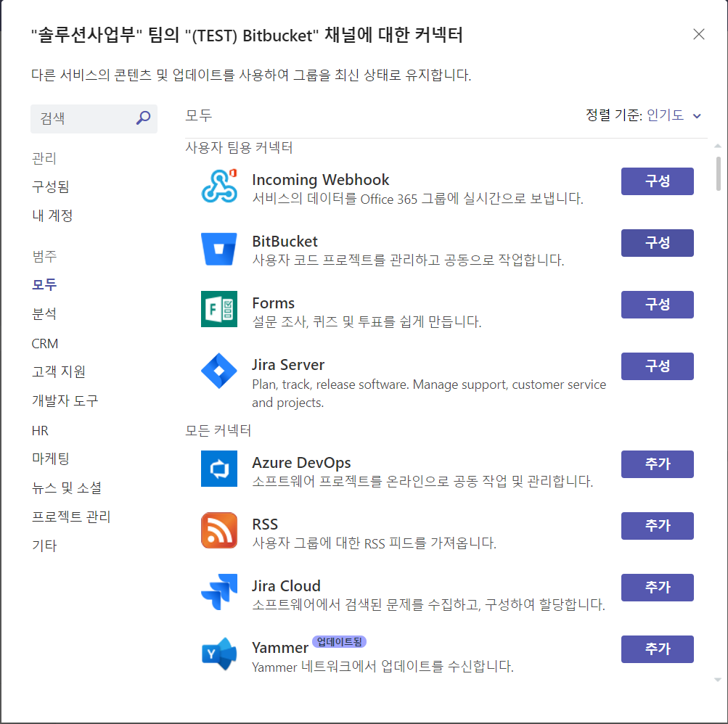Click the Forms connector icon

pyautogui.click(x=219, y=309)
